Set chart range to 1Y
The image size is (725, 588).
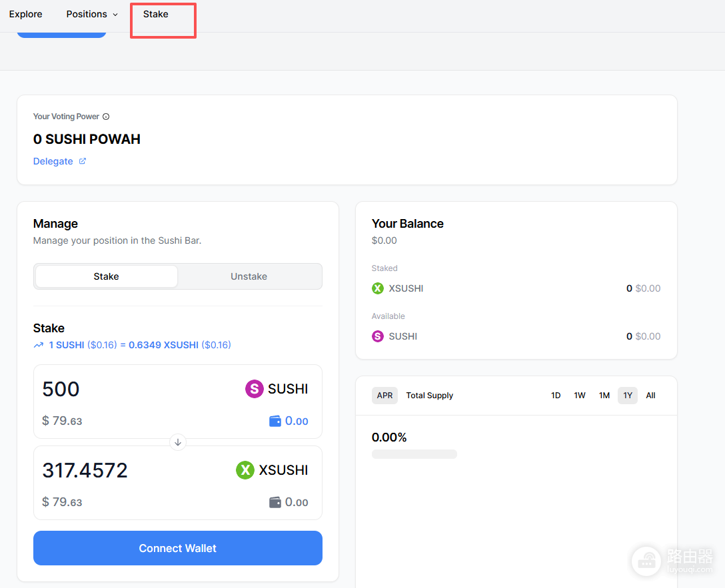point(628,396)
